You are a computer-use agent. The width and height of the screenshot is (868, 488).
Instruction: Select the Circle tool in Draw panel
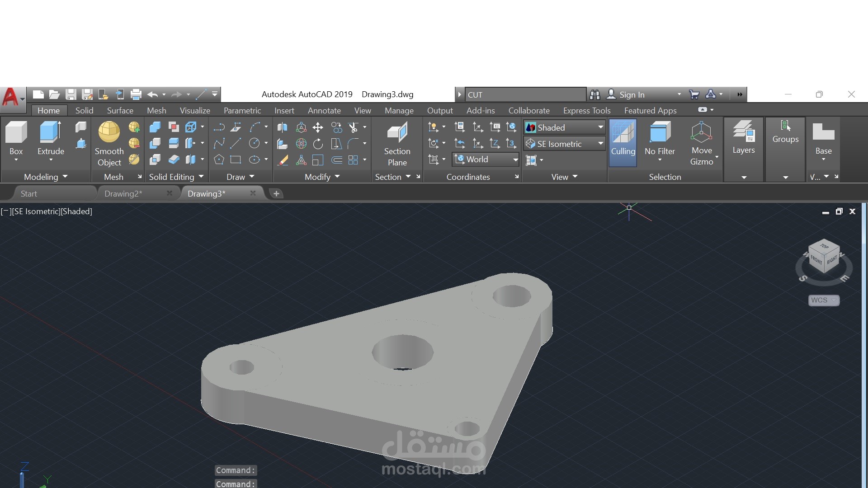tap(255, 144)
